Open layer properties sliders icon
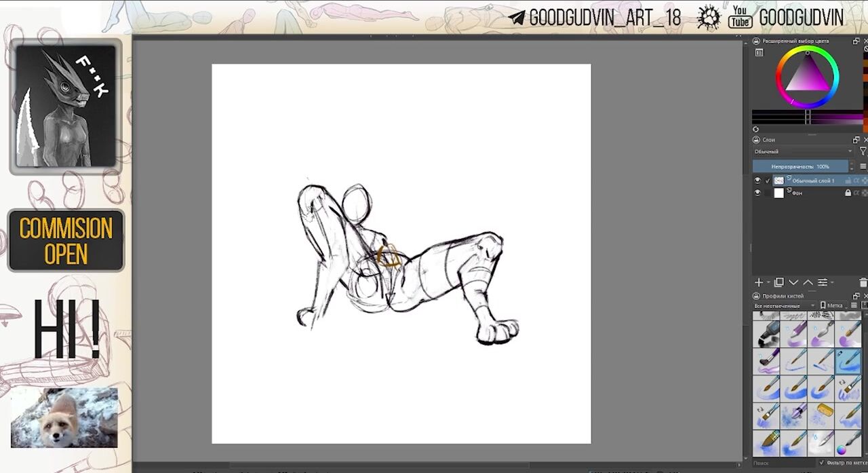 (x=823, y=282)
